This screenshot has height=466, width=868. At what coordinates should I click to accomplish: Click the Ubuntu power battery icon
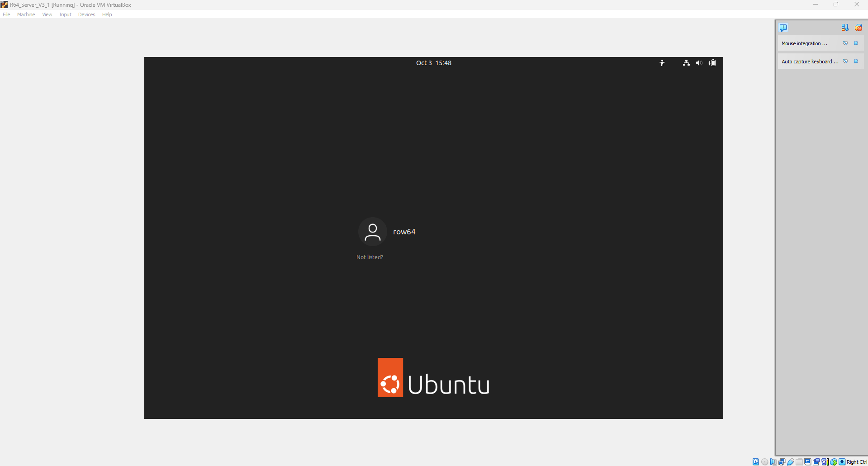pyautogui.click(x=712, y=63)
